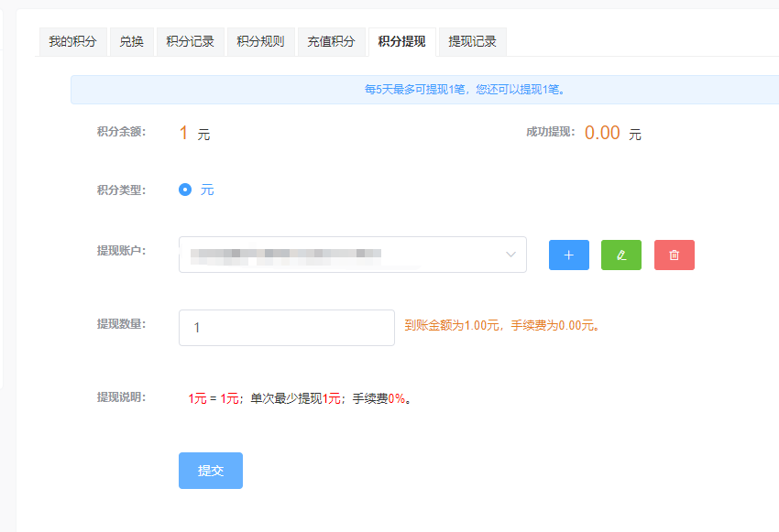Click the 提现说明 rule text
The width and height of the screenshot is (779, 532).
[x=299, y=398]
